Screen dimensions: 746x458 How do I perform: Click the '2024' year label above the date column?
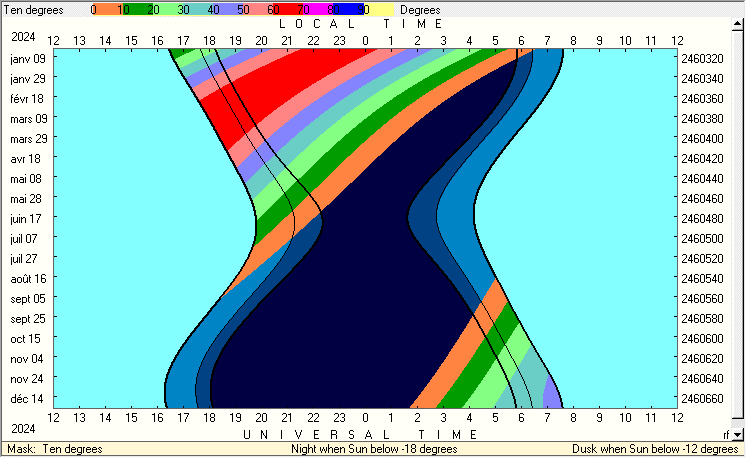[23, 37]
